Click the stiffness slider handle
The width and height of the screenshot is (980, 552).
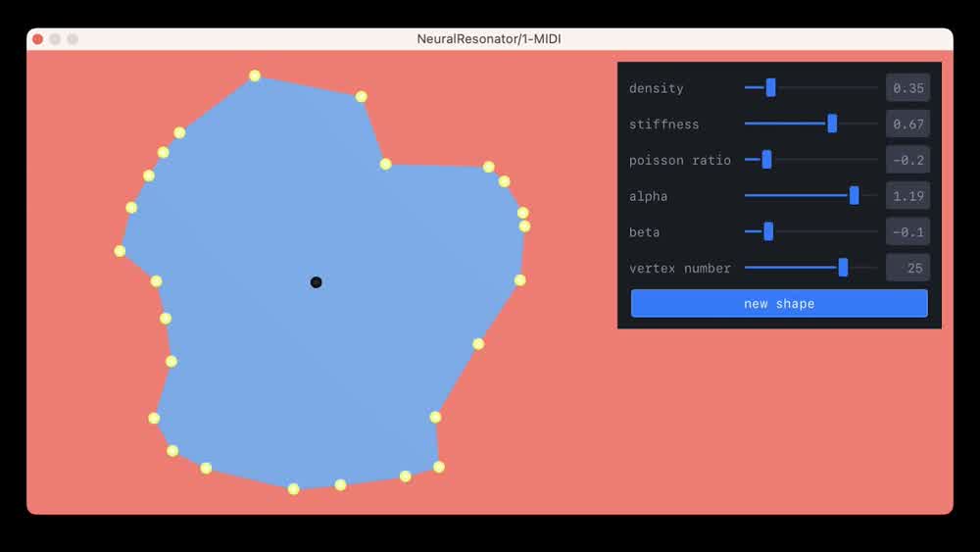[x=832, y=124]
